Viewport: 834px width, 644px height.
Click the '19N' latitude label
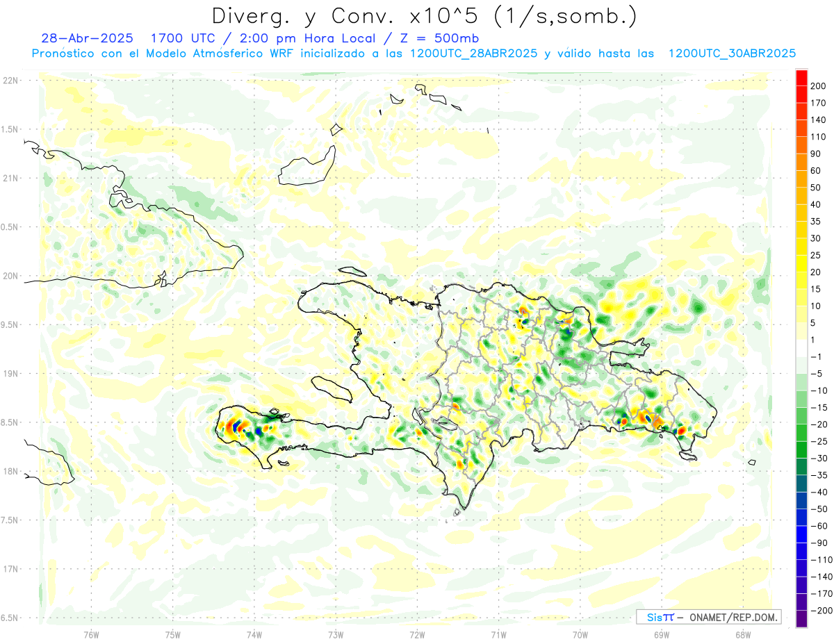pyautogui.click(x=10, y=374)
